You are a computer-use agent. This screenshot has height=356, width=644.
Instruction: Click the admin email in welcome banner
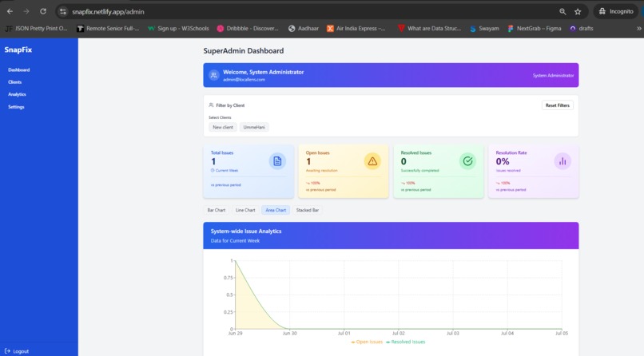coord(244,80)
